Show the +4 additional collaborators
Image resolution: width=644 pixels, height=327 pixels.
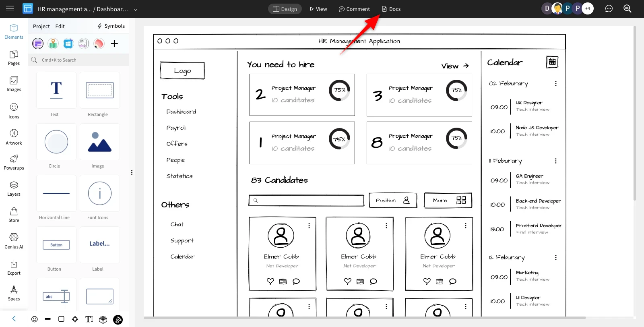point(588,8)
